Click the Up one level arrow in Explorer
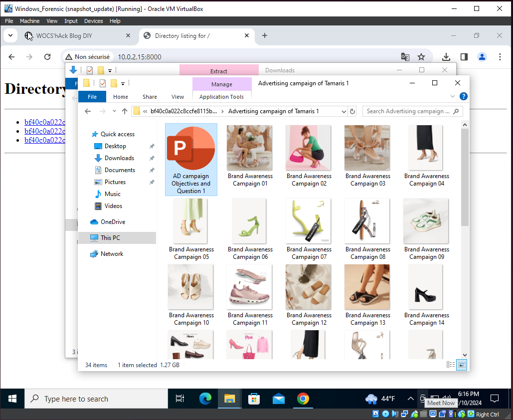The height and width of the screenshot is (420, 513). point(124,111)
